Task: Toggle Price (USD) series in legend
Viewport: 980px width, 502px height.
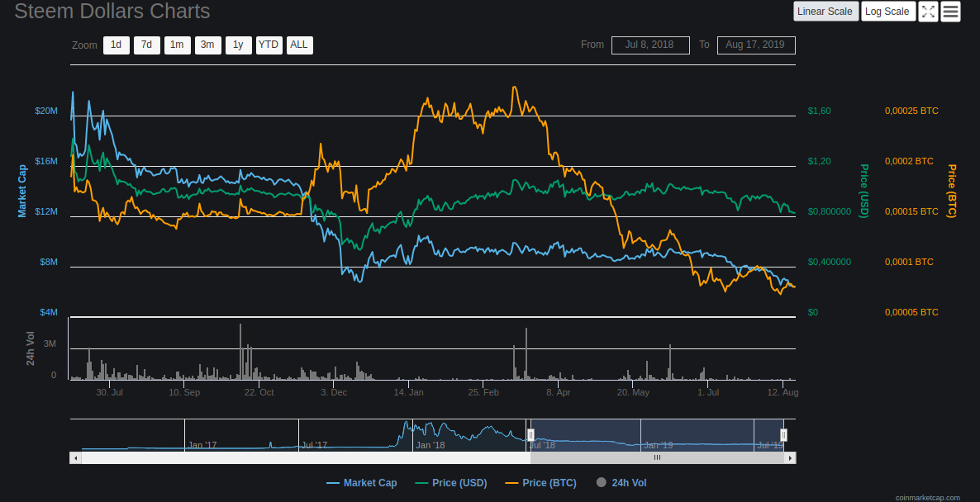Action: click(450, 483)
